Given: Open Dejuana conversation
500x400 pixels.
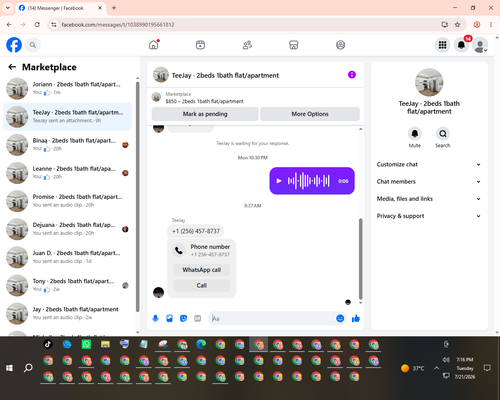Looking at the screenshot, I should (x=67, y=229).
